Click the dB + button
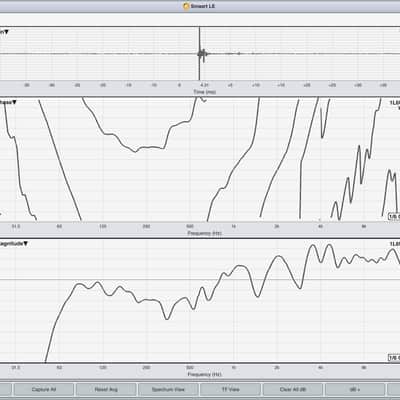 click(x=355, y=389)
